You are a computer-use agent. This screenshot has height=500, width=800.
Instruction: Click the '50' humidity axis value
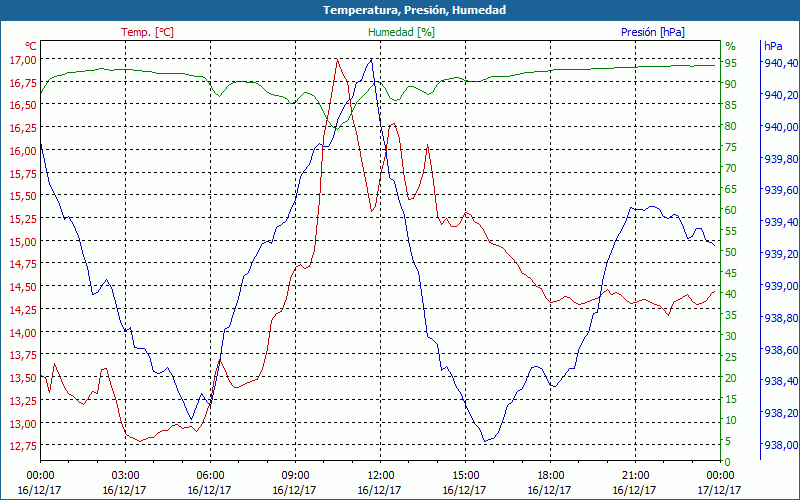pyautogui.click(x=731, y=252)
